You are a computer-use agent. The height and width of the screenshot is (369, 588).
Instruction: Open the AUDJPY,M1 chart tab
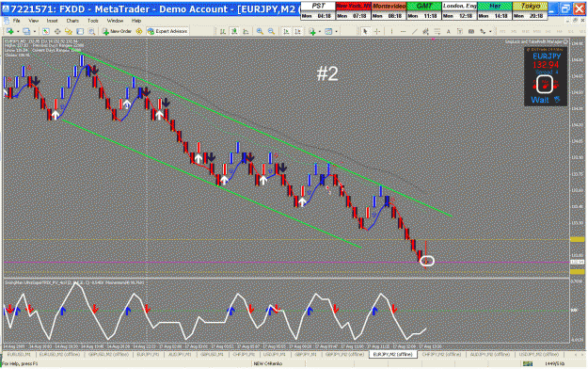coord(180,354)
